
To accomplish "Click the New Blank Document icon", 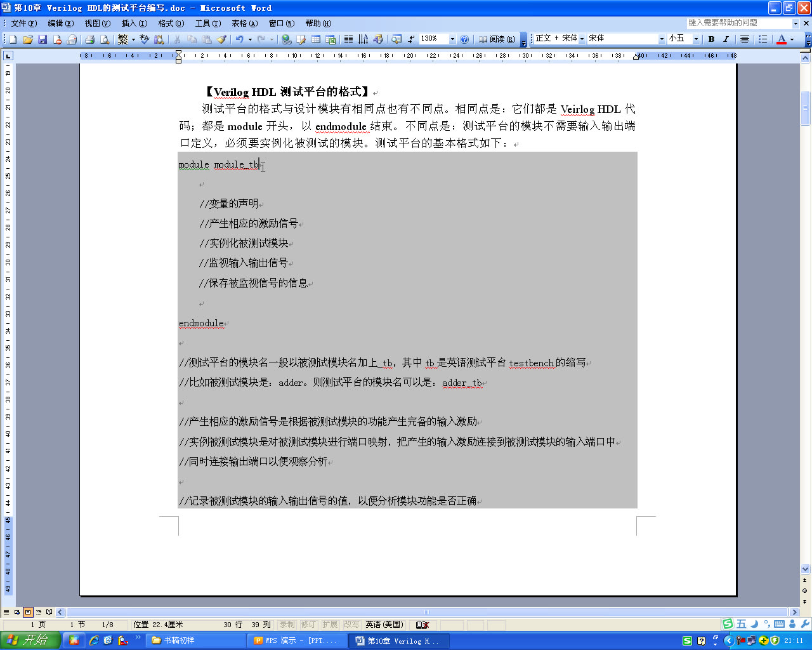I will pos(13,39).
